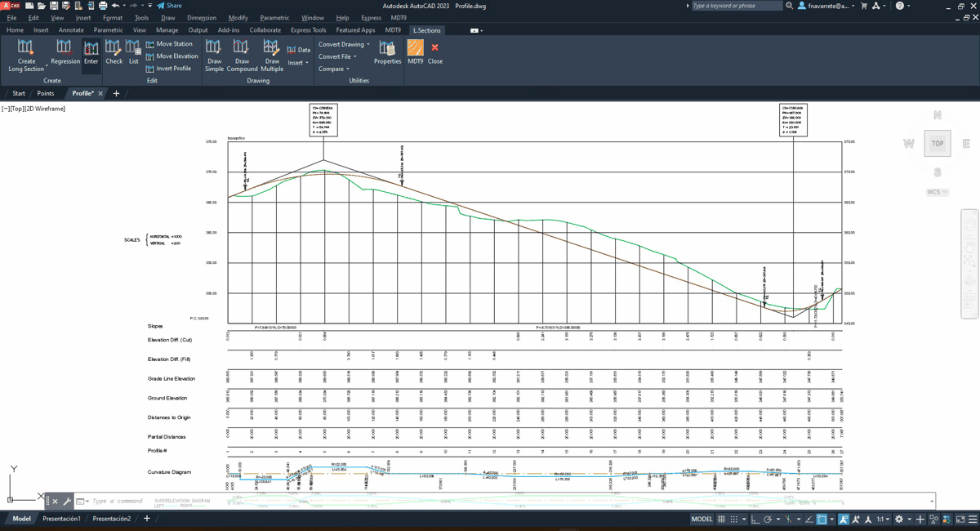Toggle ortho mode in status bar
The width and height of the screenshot is (980, 531).
(755, 519)
